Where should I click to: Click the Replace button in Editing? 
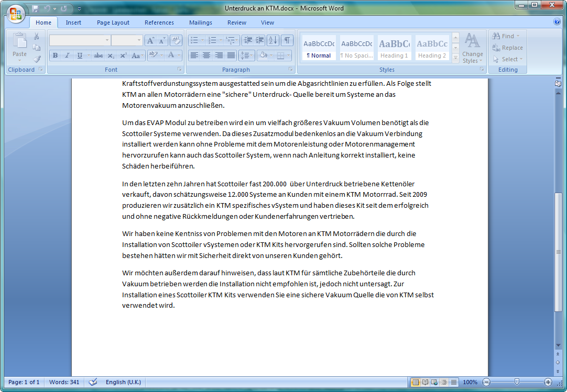coord(507,48)
